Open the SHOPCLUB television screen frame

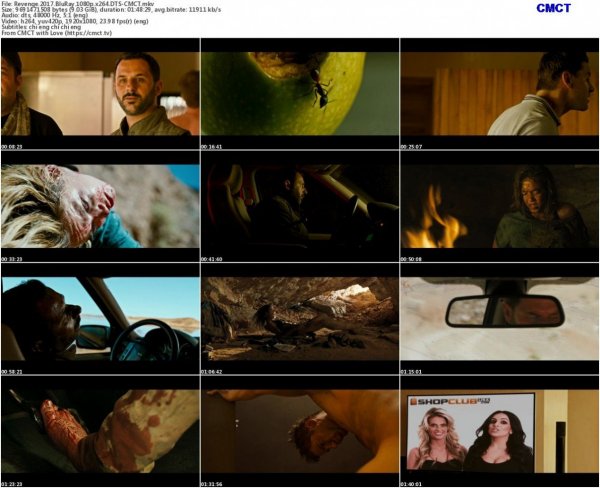499,431
